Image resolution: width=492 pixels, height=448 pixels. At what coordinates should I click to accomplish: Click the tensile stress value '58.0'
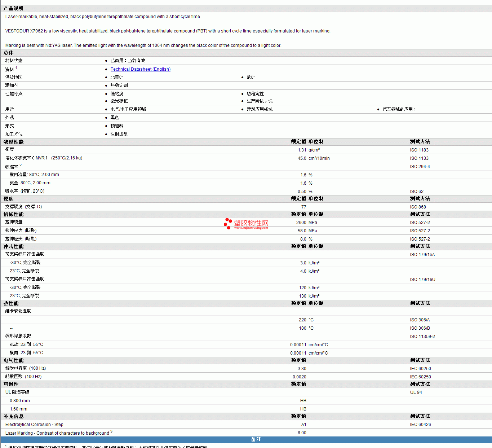tap(302, 231)
